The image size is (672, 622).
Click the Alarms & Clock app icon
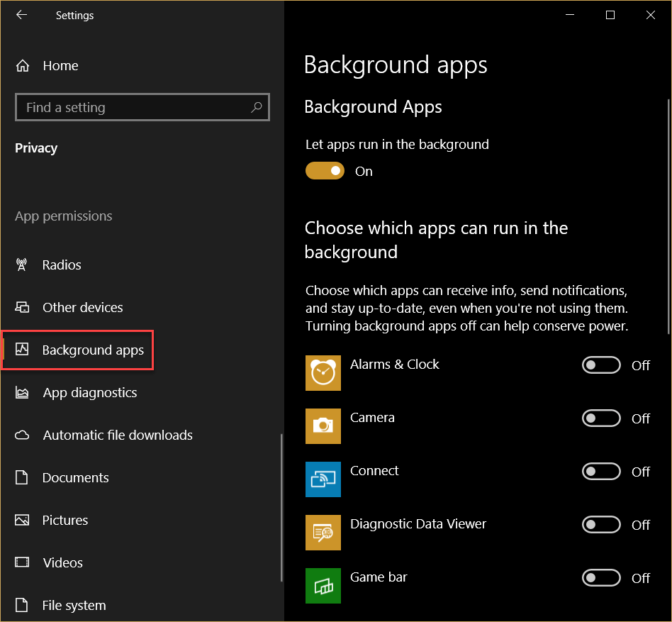(x=323, y=373)
